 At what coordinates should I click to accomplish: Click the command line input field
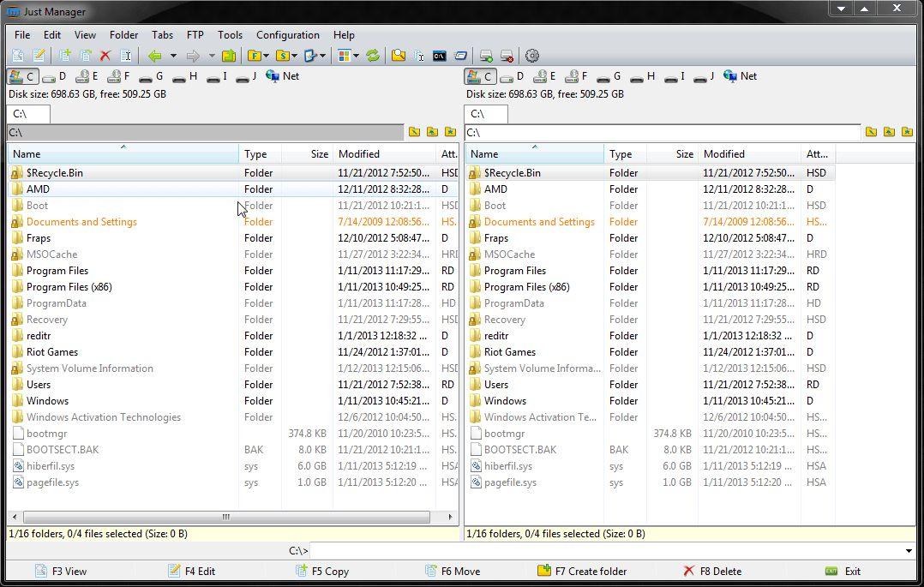coord(606,551)
